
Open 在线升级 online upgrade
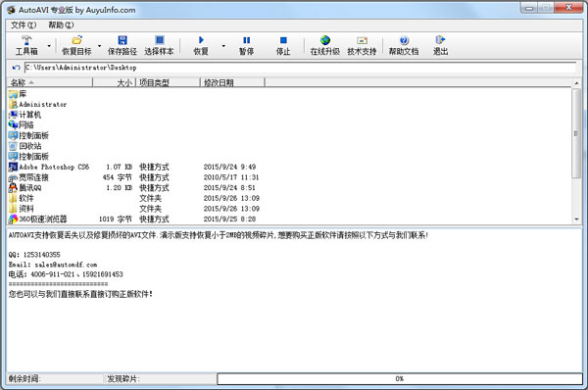(x=325, y=45)
